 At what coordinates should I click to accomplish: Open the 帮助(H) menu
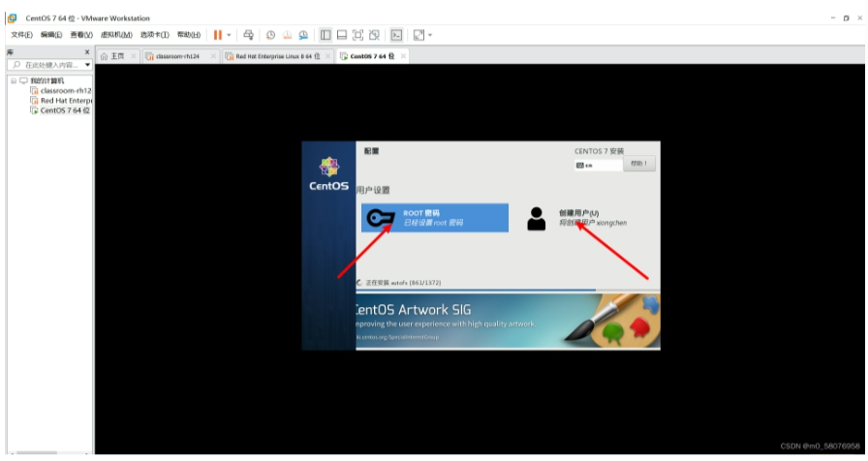click(188, 35)
